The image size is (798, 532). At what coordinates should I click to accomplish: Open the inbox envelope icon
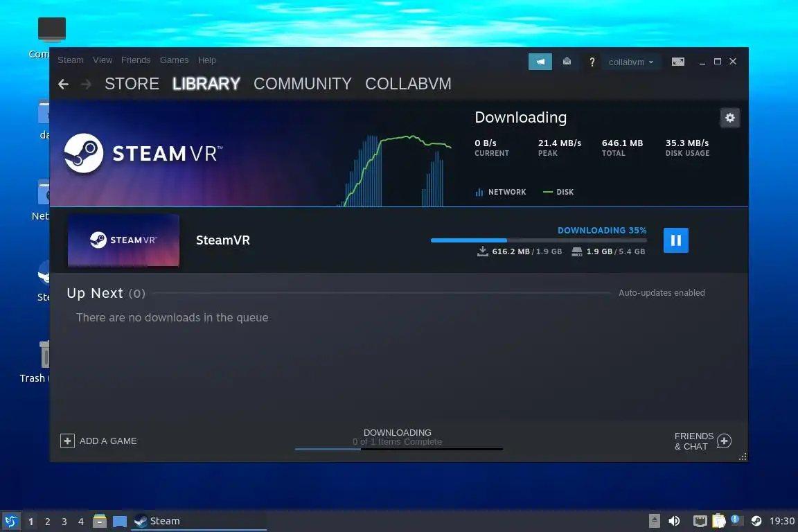pos(567,62)
